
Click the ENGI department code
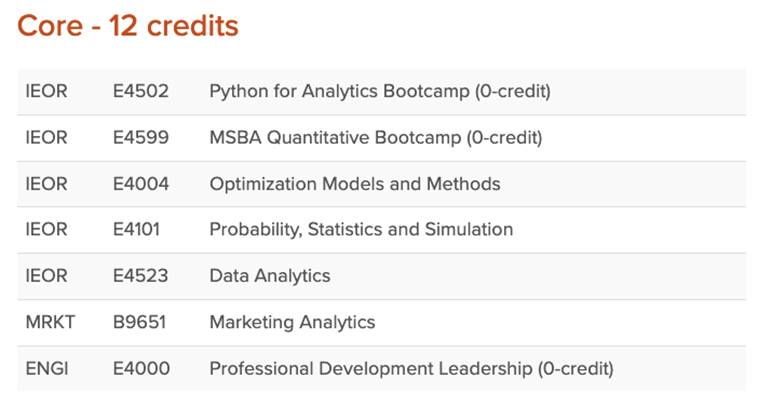pos(47,369)
